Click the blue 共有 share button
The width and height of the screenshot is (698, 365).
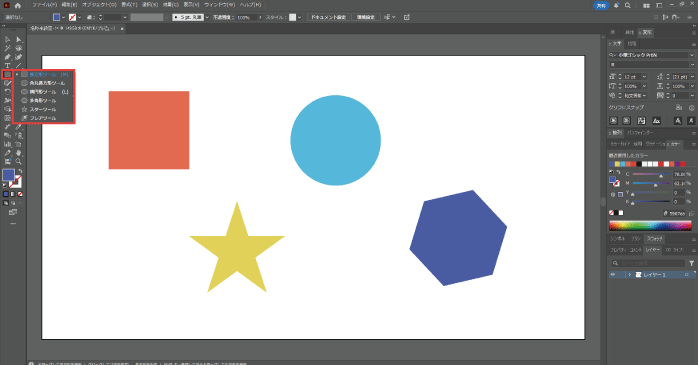point(601,5)
